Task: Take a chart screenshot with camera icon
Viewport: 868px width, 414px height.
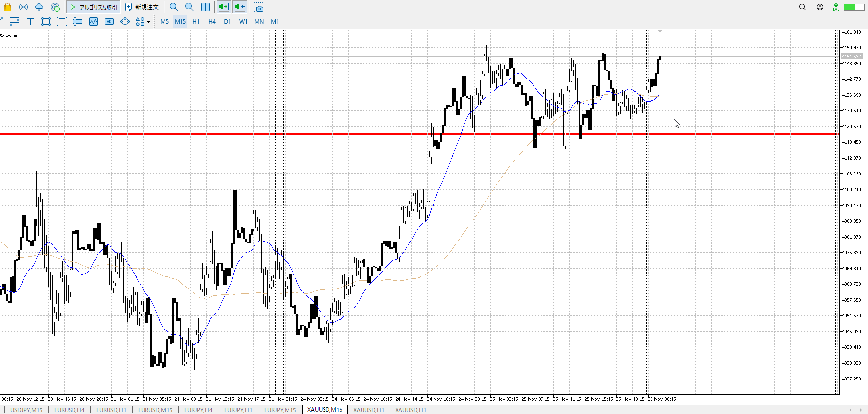Action: point(259,7)
